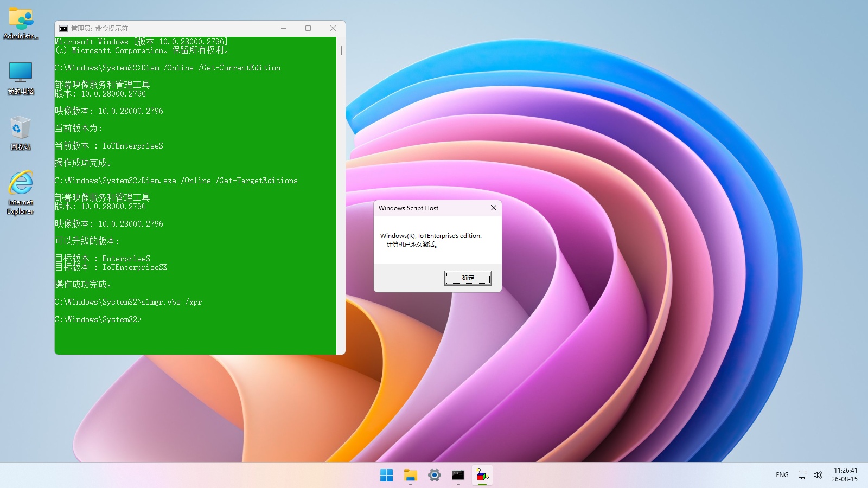Click 确定 in the Windows Script Host dialog
Image resolution: width=868 pixels, height=488 pixels.
[468, 278]
